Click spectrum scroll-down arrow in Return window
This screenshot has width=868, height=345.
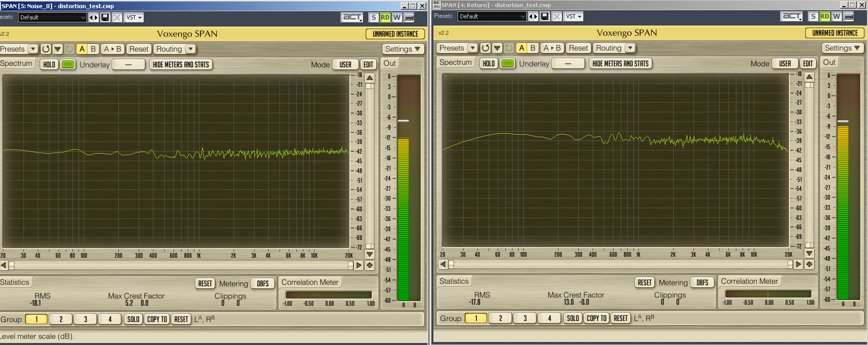(x=809, y=253)
